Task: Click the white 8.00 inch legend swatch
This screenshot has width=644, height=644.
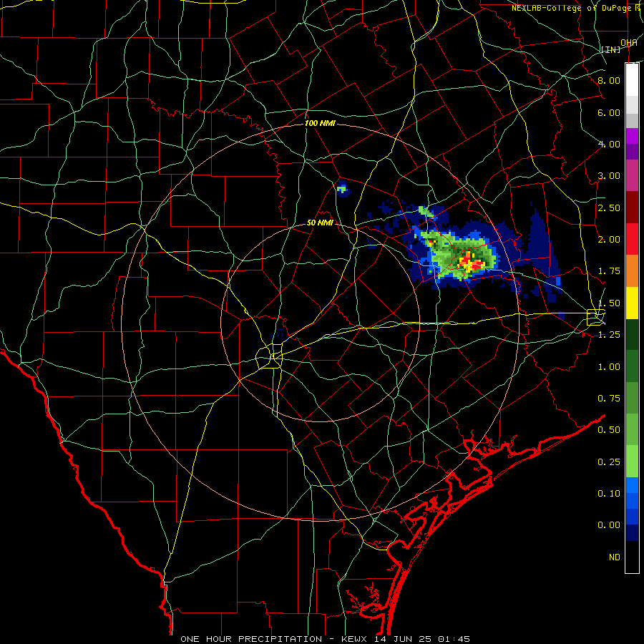Action: coord(632,79)
